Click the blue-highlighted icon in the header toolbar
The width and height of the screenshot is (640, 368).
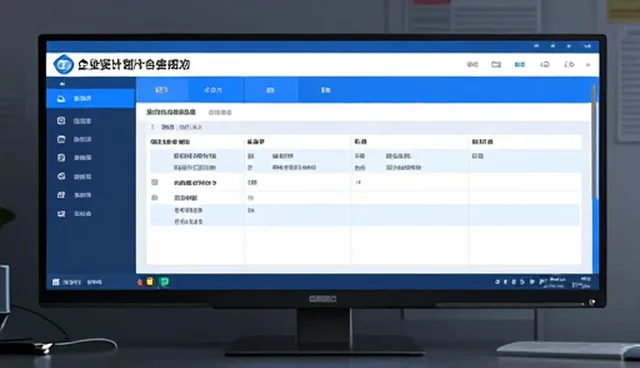tap(520, 64)
